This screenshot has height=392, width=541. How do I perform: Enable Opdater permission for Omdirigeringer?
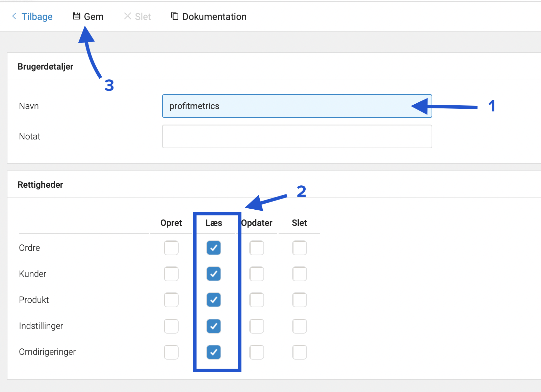257,352
